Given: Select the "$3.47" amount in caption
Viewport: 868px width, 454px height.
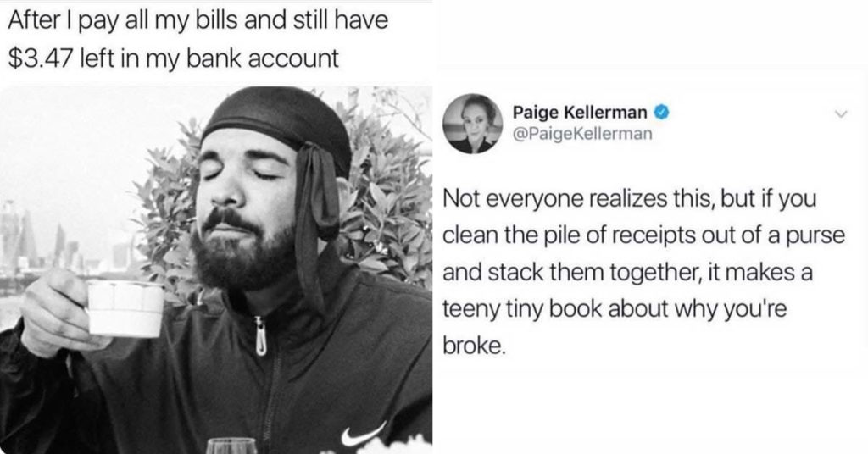Looking at the screenshot, I should pyautogui.click(x=41, y=58).
